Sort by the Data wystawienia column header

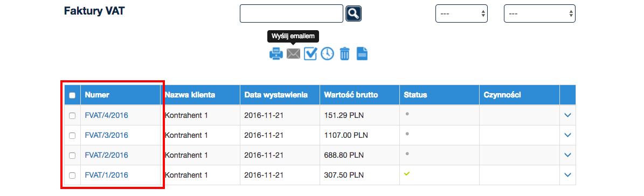point(276,95)
